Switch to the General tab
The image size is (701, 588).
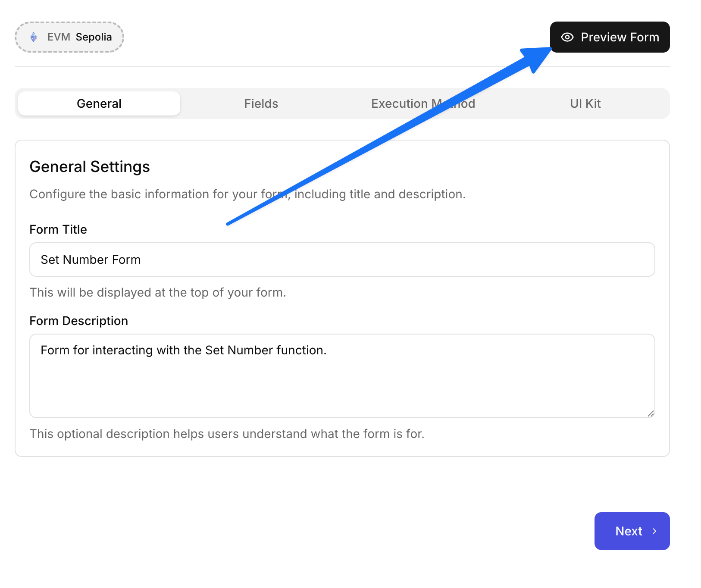(x=99, y=103)
